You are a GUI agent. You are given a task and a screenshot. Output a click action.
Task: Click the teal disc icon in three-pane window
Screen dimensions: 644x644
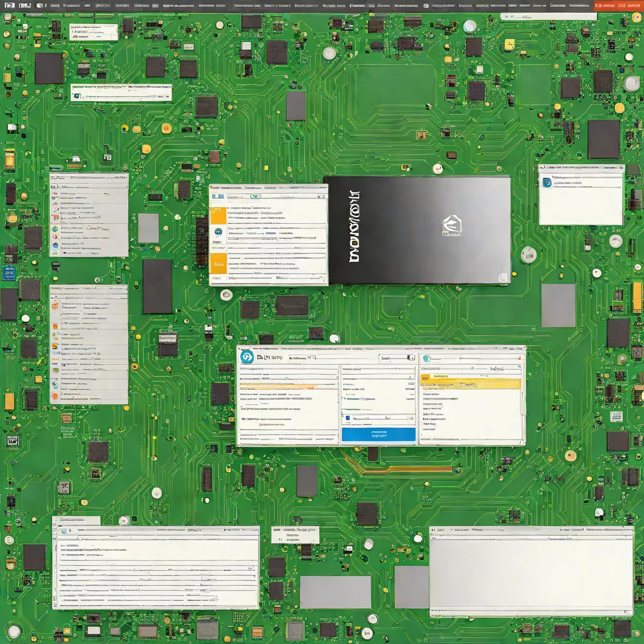pyautogui.click(x=427, y=358)
